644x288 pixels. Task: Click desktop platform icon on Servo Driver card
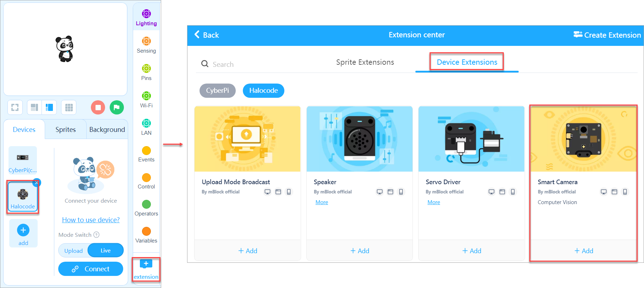[x=491, y=192]
